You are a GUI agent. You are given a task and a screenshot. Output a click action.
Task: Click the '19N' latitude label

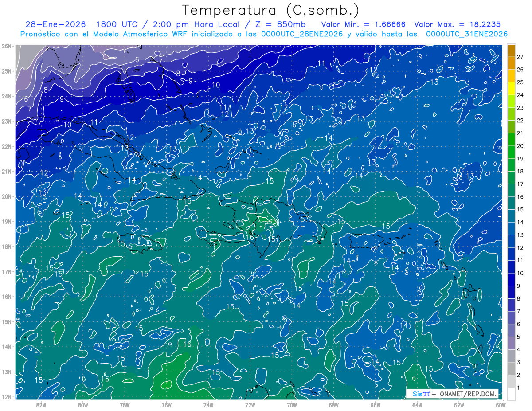(x=6, y=221)
